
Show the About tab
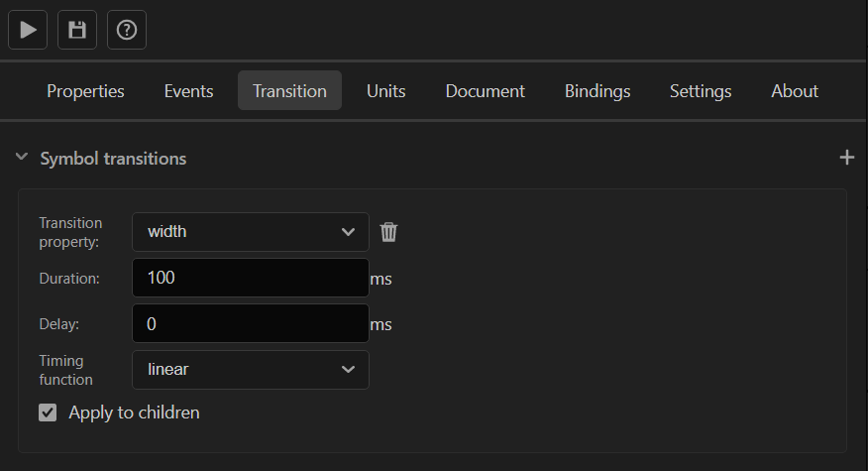(795, 91)
